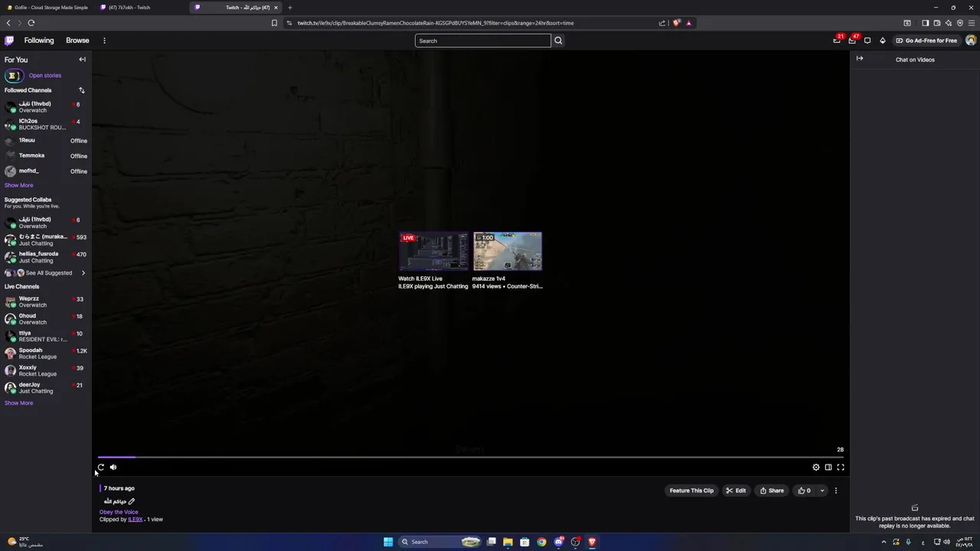This screenshot has height=551, width=980.
Task: Click the Edit clip scissors button
Action: pos(736,491)
